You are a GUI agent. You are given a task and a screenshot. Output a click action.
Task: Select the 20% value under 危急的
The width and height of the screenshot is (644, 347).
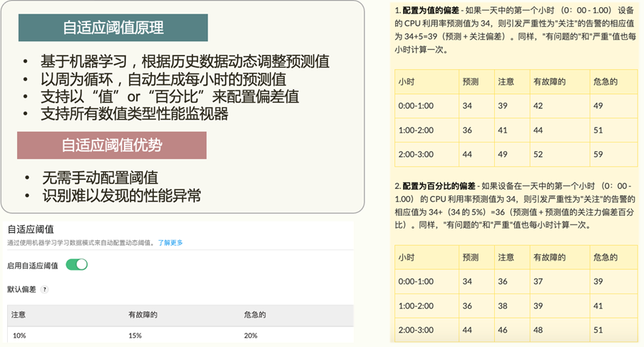click(x=250, y=336)
